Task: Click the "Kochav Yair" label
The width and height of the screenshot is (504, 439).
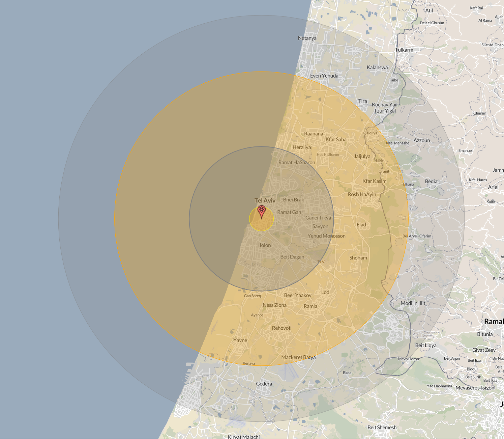Action: pyautogui.click(x=385, y=105)
